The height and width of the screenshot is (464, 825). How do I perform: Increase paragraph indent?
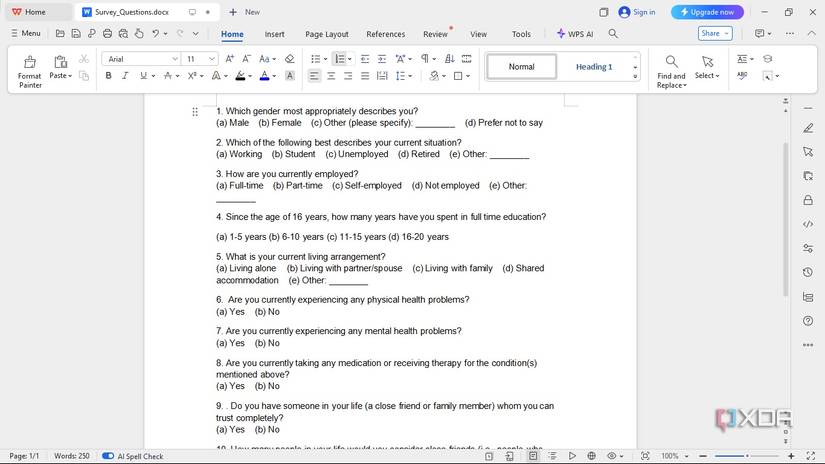point(382,59)
